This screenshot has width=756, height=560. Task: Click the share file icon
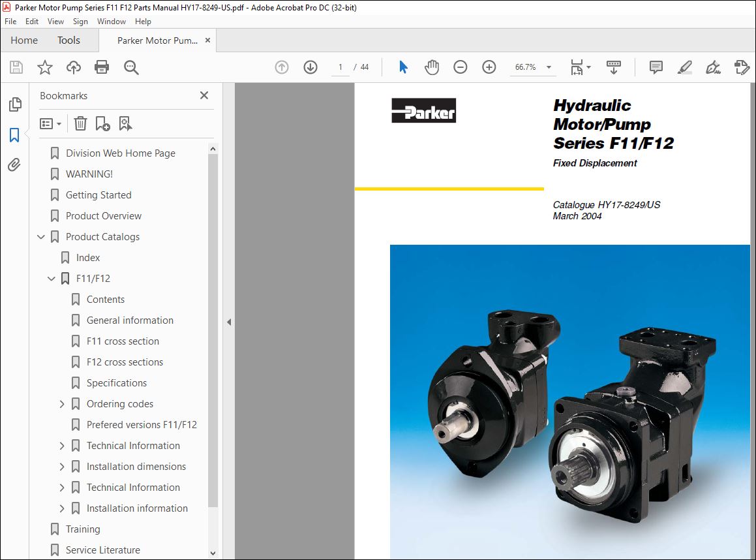[x=742, y=67]
